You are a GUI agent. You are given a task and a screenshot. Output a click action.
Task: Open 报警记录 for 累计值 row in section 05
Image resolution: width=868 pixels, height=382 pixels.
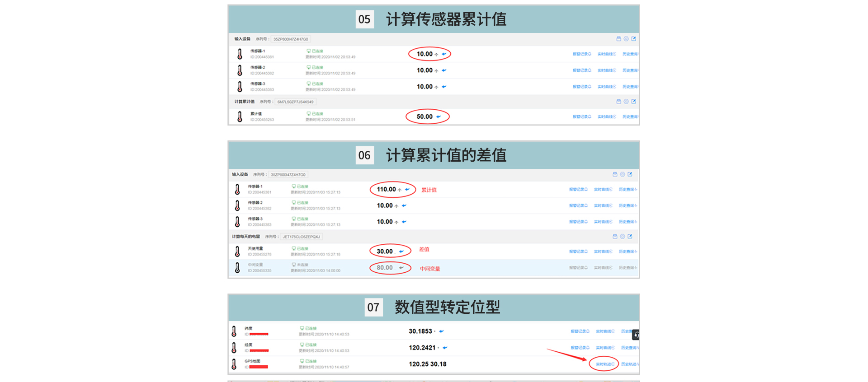(581, 116)
